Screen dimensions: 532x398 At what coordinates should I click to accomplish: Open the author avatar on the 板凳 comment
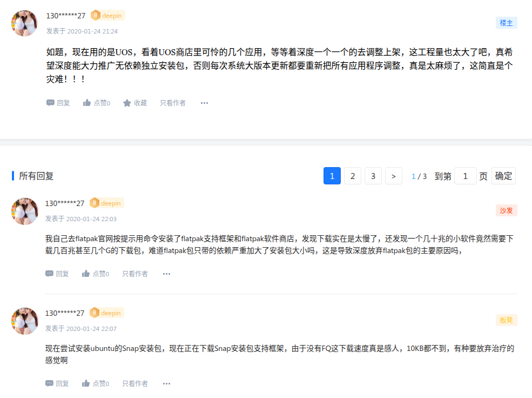(24, 321)
